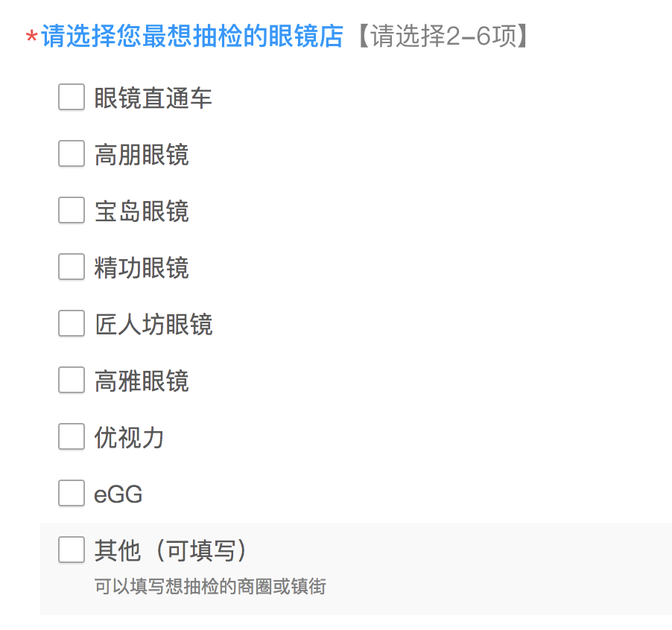The width and height of the screenshot is (672, 630).
Task: Click the 高朋眼镜 label text
Action: click(x=141, y=153)
